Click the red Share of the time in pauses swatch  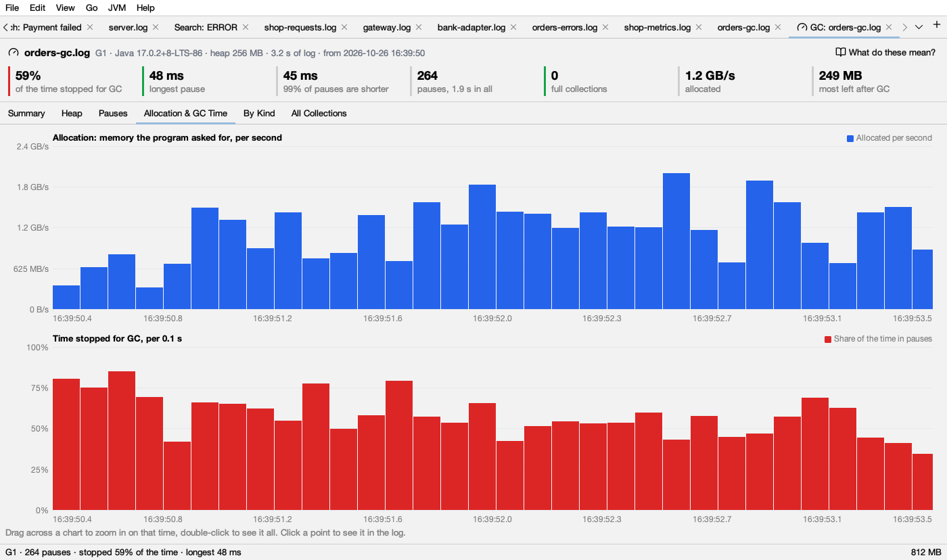(x=828, y=339)
